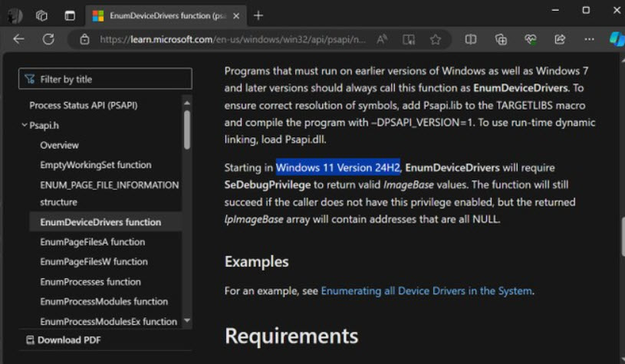Enter Immersive Reader mode
625x364 pixels.
click(409, 39)
